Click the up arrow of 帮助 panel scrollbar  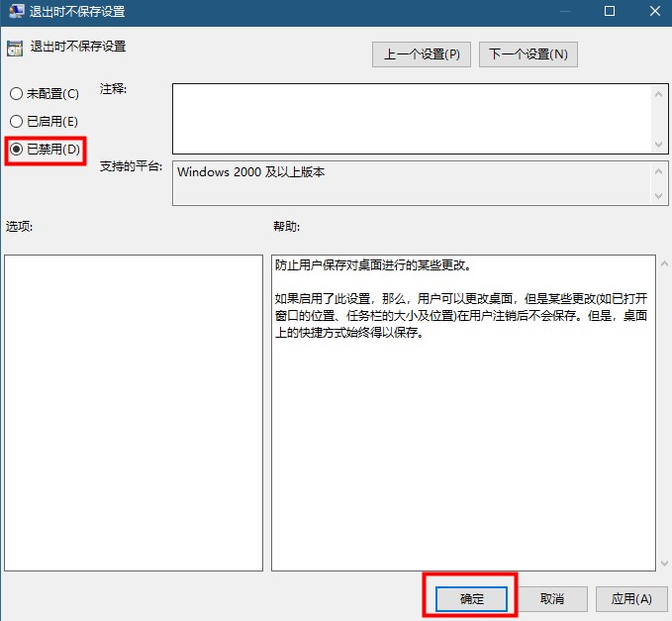click(x=661, y=264)
